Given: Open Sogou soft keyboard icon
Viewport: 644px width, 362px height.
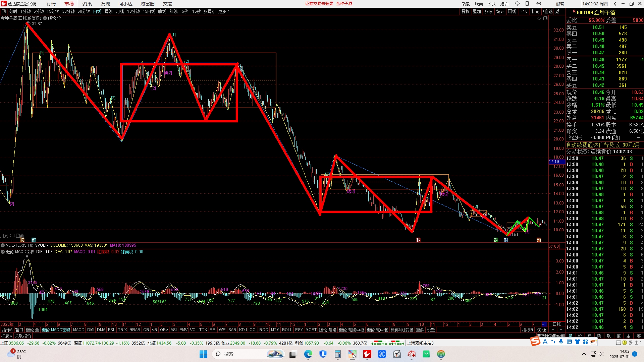Looking at the screenshot, I should (569, 342).
